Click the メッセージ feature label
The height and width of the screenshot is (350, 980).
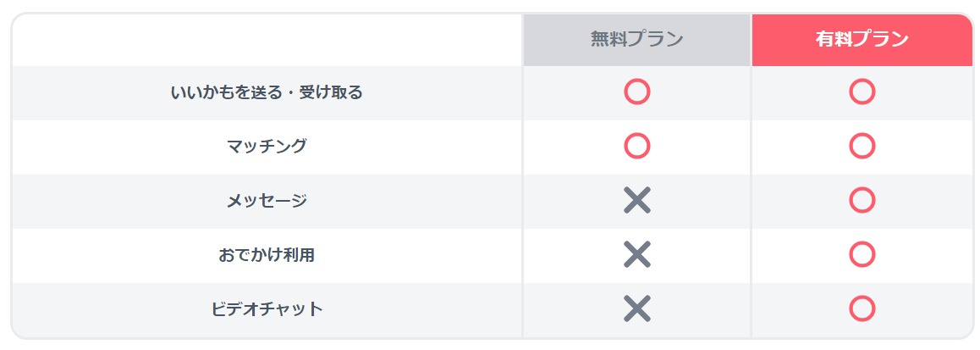(x=267, y=201)
